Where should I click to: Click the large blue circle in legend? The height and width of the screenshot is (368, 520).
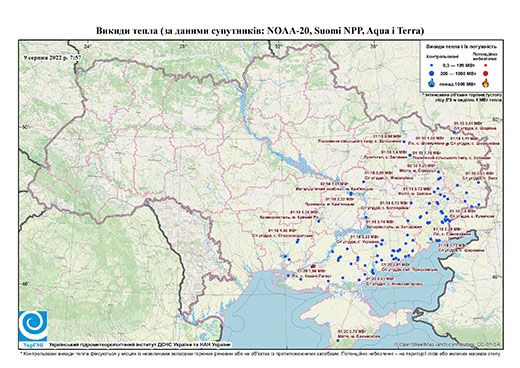tap(432, 73)
